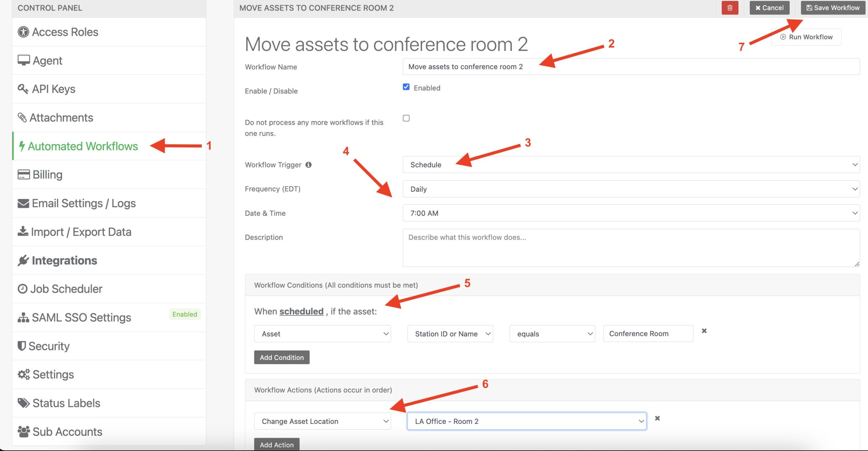The width and height of the screenshot is (868, 451).
Task: Open the Frequency Daily dropdown
Action: (631, 189)
